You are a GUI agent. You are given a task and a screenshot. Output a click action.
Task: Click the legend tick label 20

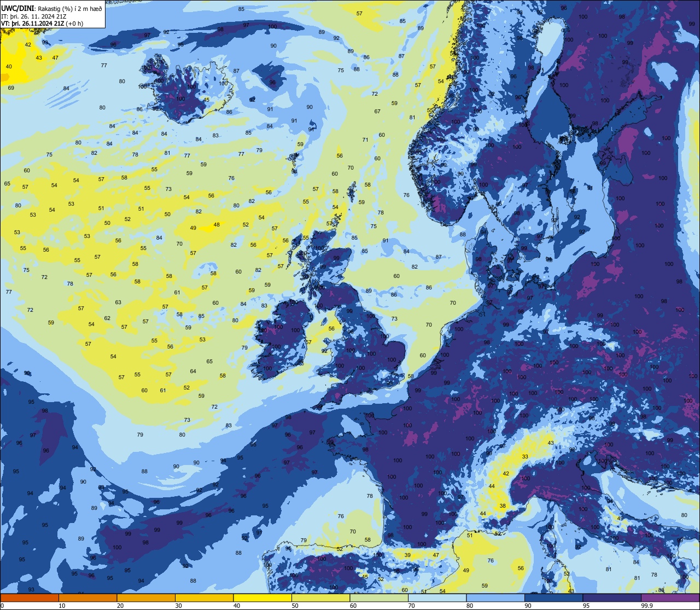tap(120, 606)
